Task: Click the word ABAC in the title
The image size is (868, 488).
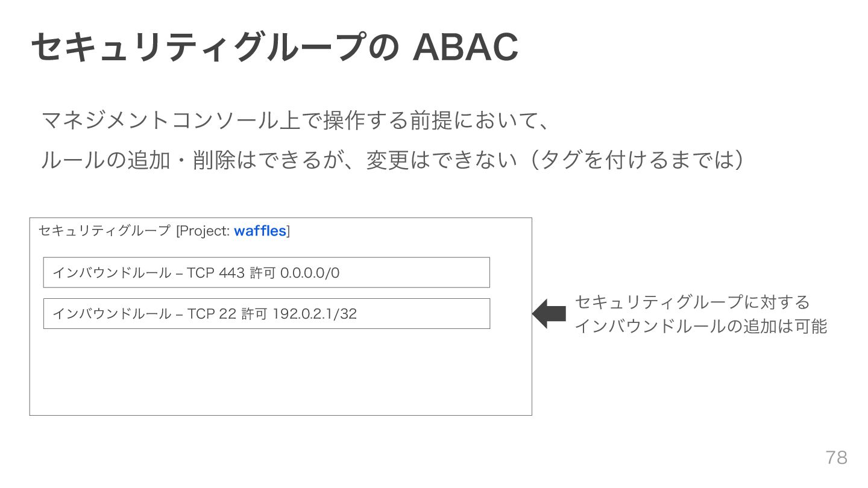Action: (465, 47)
